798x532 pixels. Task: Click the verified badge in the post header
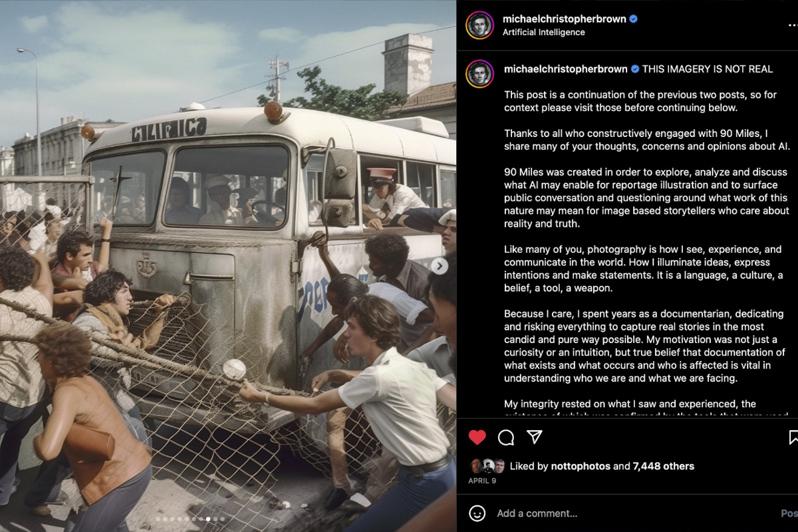tap(633, 19)
